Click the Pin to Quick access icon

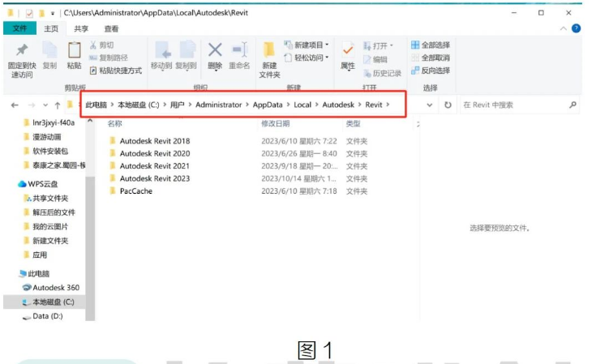pos(22,49)
